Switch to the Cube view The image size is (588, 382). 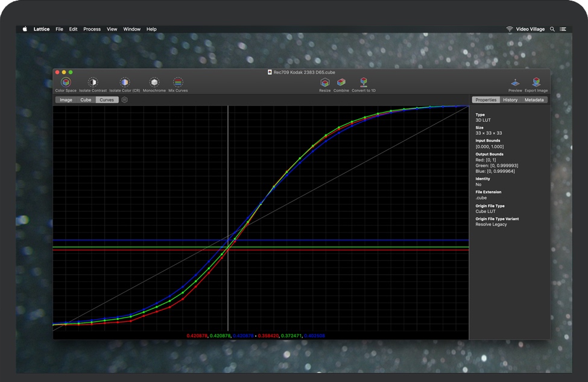86,100
